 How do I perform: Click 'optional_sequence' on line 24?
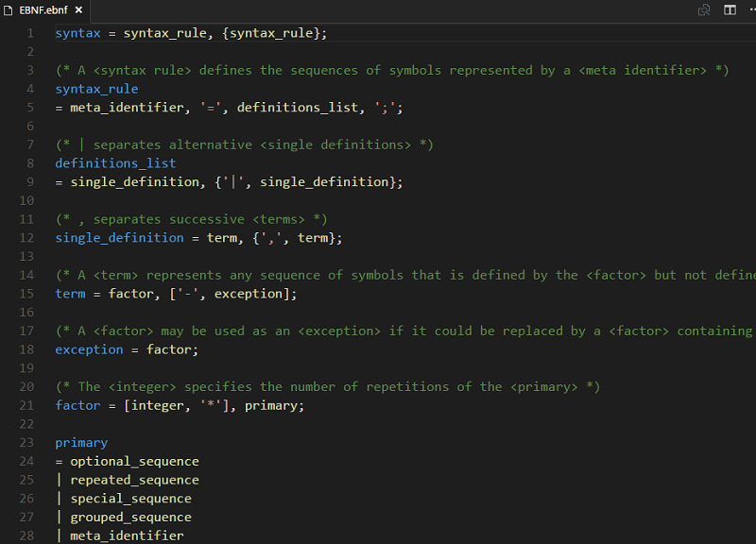tap(134, 462)
